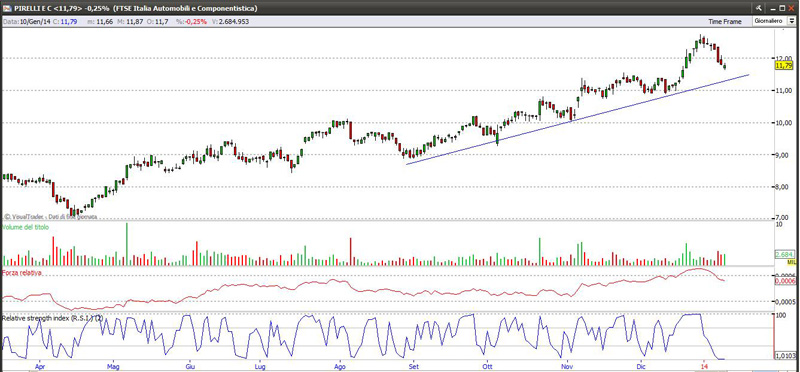
Task: Click the 11,00 price axis label
Action: 783,90
